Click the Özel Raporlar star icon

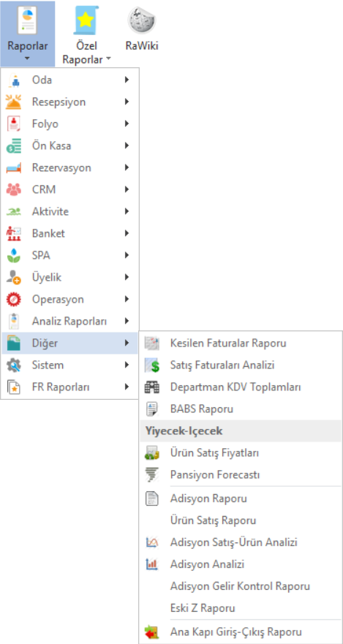pyautogui.click(x=86, y=20)
